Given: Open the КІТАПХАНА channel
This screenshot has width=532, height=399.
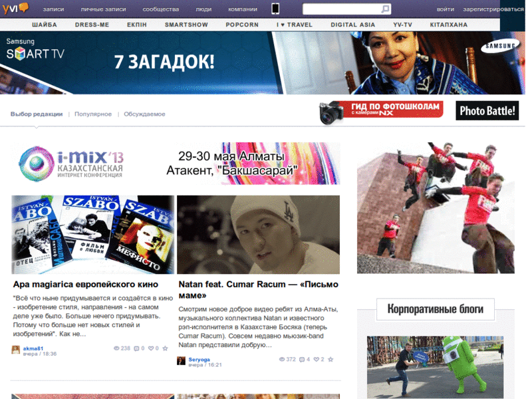Looking at the screenshot, I should [x=448, y=25].
